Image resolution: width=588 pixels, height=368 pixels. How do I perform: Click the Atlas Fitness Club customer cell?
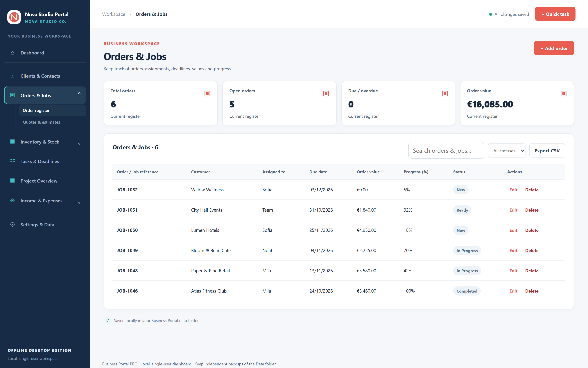(x=209, y=291)
